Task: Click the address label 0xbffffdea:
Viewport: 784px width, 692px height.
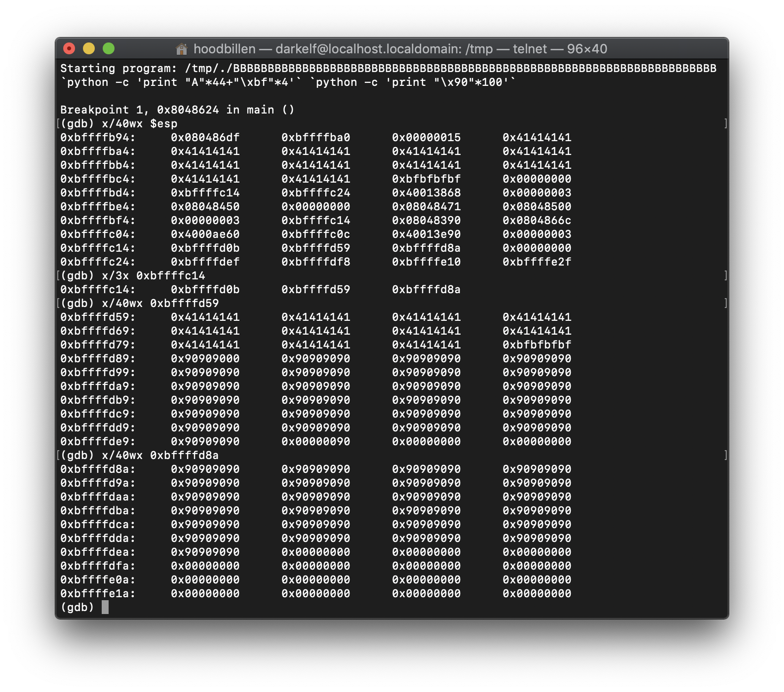Action: click(x=98, y=552)
